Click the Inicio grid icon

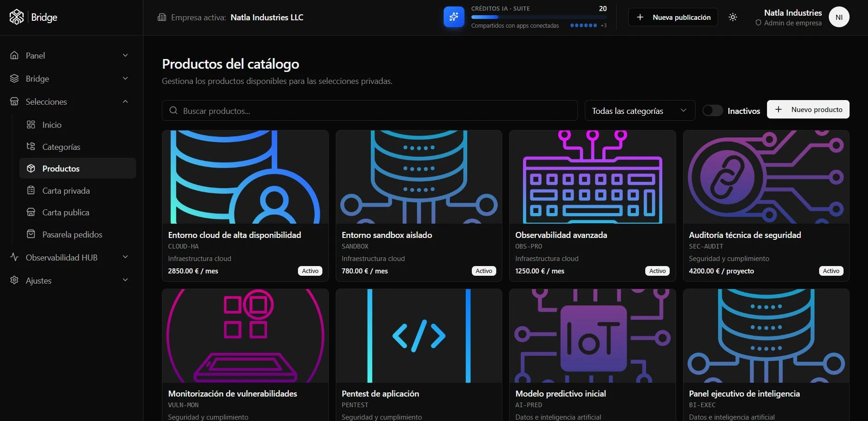31,125
